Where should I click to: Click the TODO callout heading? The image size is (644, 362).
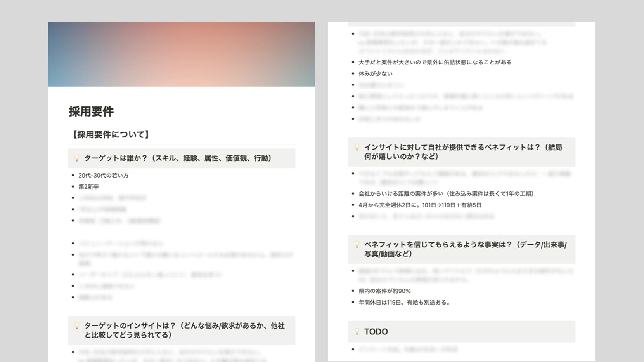pos(376,332)
